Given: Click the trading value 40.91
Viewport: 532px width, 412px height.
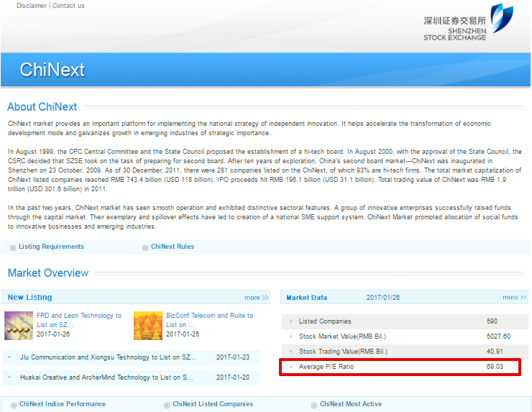Looking at the screenshot, I should (x=495, y=352).
